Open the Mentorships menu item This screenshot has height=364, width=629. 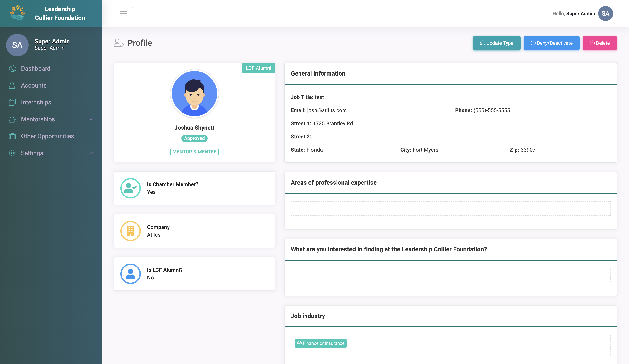38,119
